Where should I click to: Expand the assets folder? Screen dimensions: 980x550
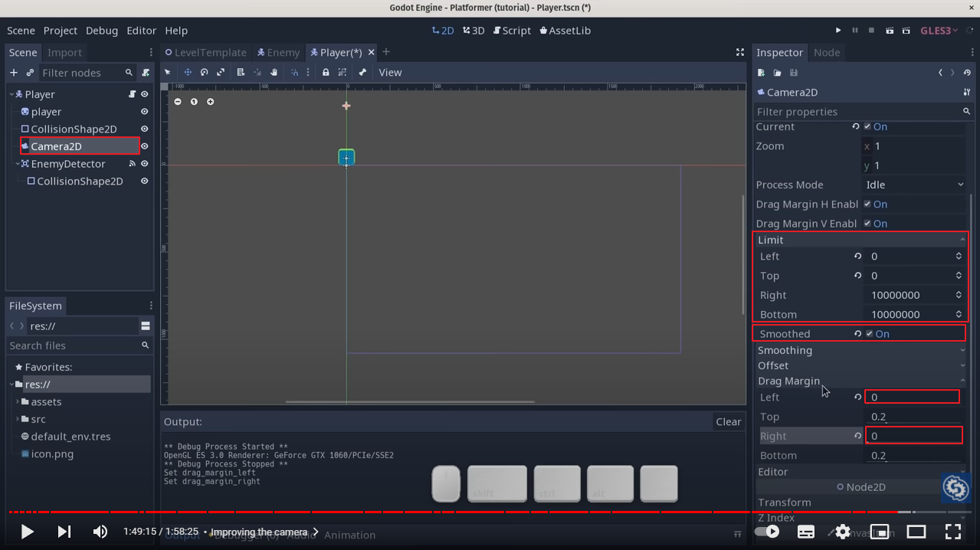18,401
